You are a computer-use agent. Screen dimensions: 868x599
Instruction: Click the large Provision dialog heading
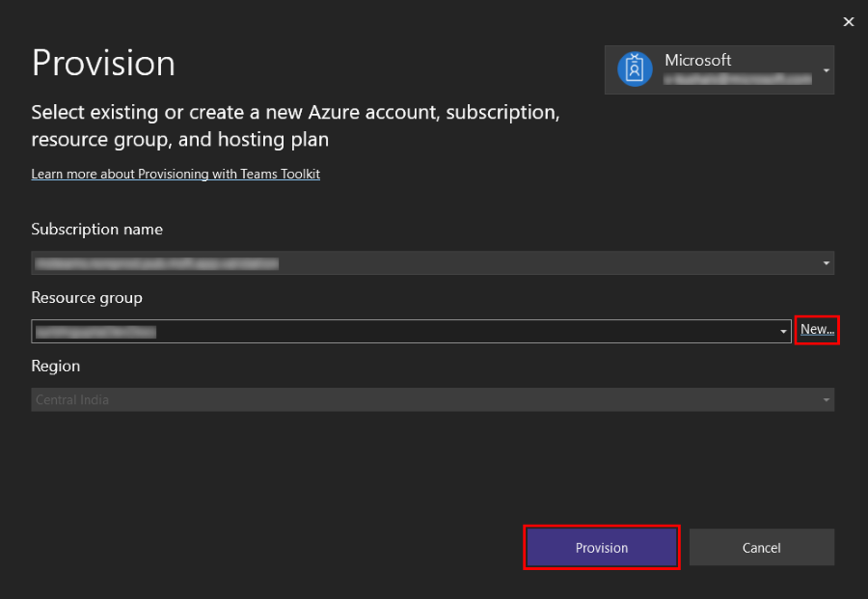[104, 63]
